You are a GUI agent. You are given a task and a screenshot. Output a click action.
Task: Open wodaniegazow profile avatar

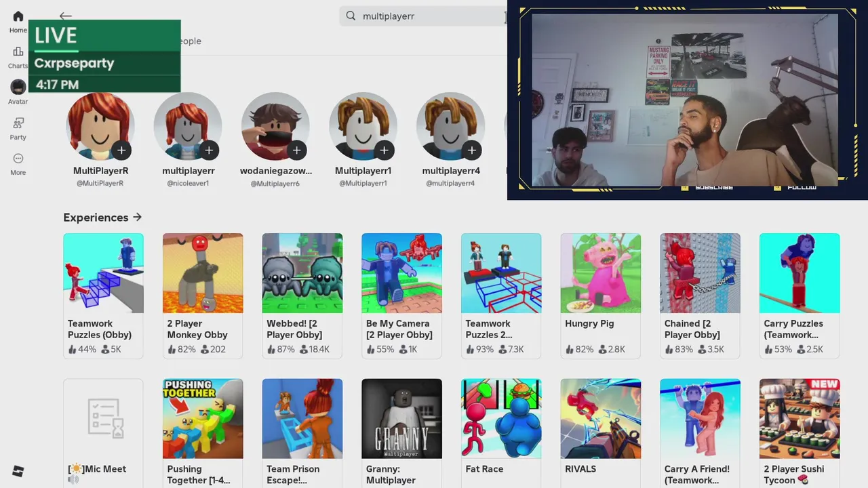(275, 126)
